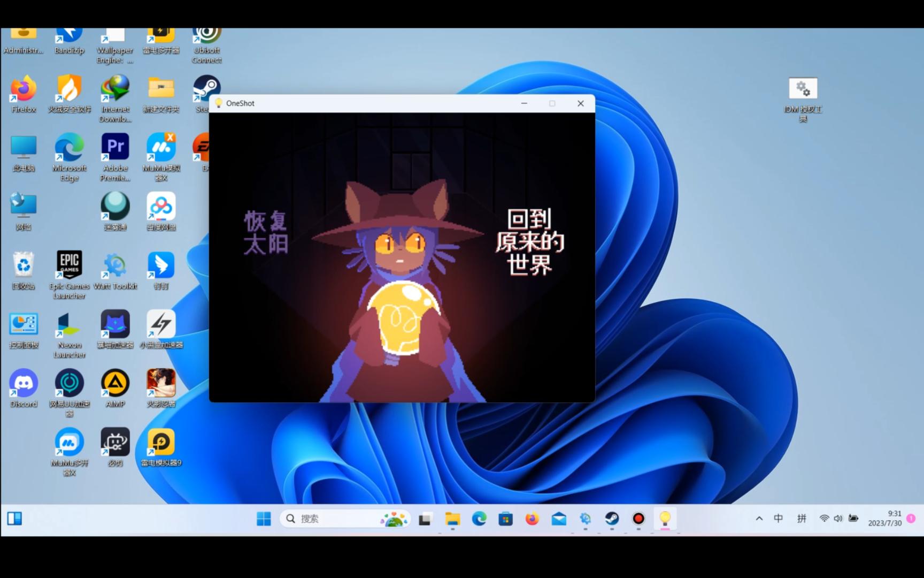Open the Firefox desktop shortcut
Viewport: 924px width, 578px height.
[x=24, y=94]
